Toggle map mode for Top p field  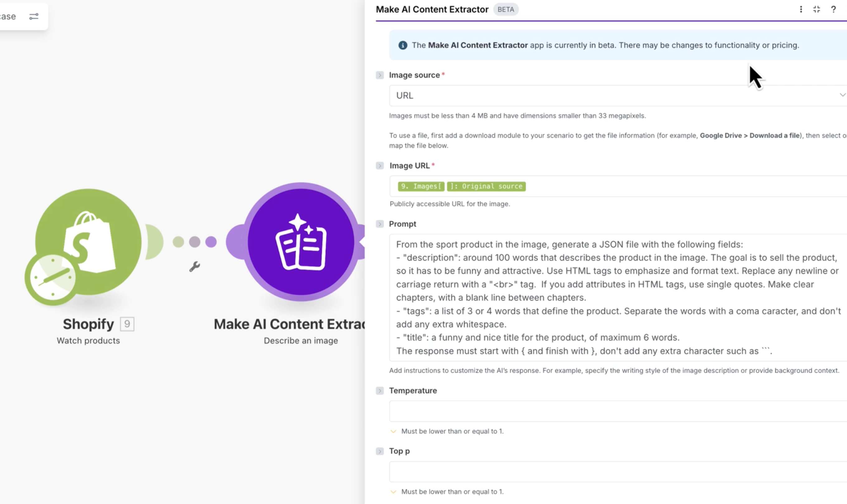[x=380, y=451]
